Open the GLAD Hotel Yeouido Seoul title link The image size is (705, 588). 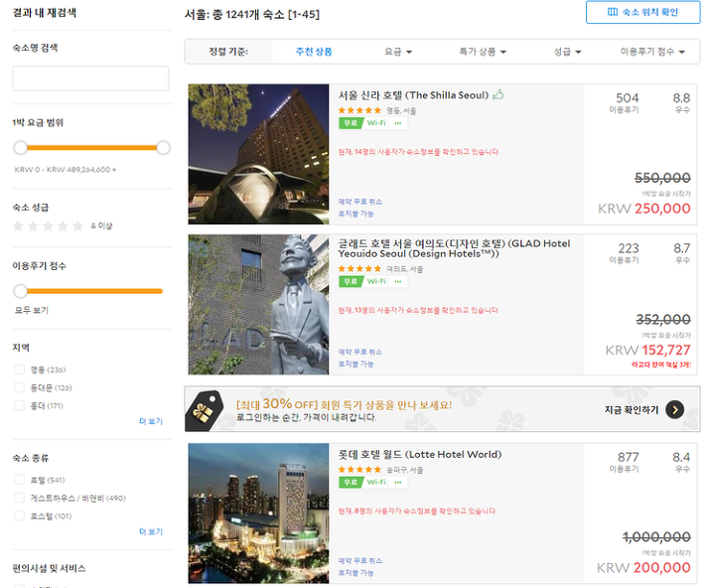[454, 248]
